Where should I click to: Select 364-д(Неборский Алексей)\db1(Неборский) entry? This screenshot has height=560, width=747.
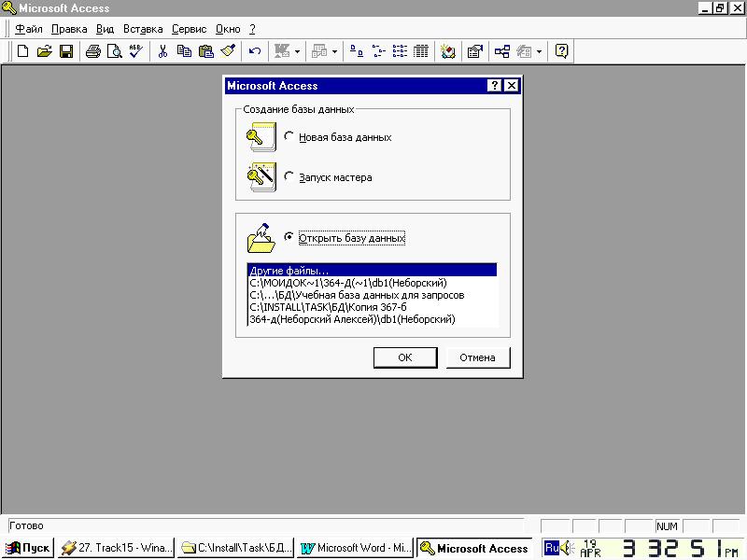pos(372,319)
